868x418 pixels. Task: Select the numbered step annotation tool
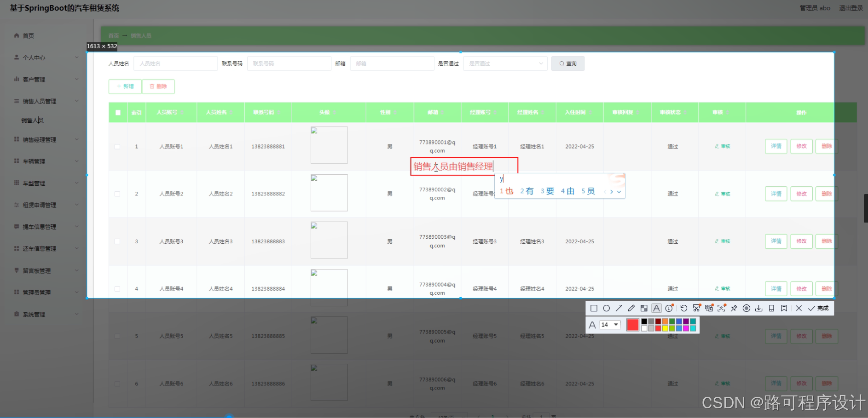(x=669, y=308)
